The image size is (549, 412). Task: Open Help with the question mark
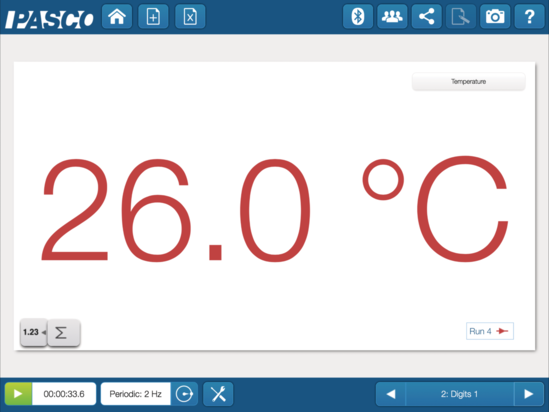[529, 16]
